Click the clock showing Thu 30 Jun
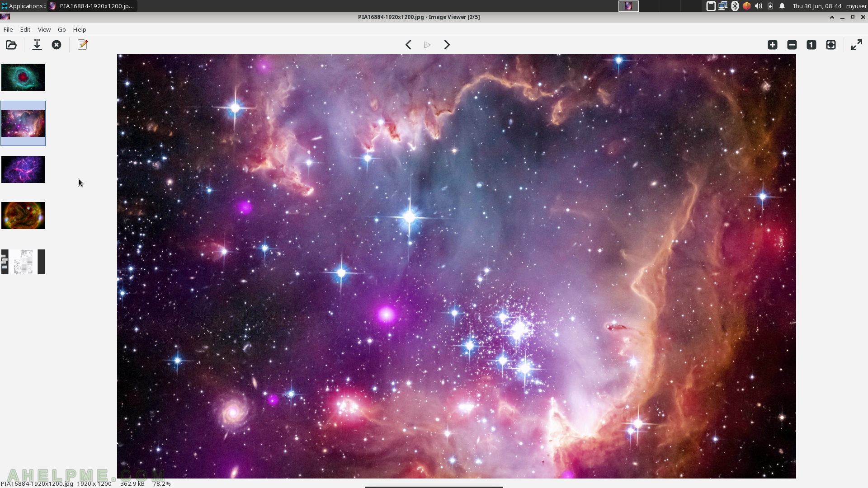This screenshot has width=868, height=488. coord(817,6)
